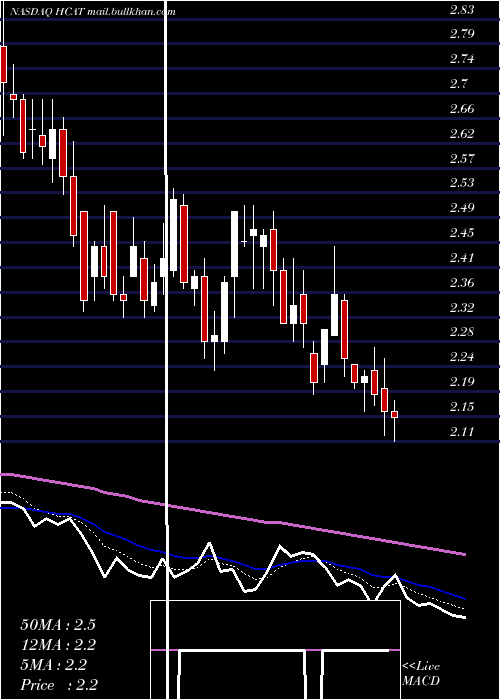Click the 2.19 price axis label
The width and height of the screenshot is (500, 700).
coord(461,382)
